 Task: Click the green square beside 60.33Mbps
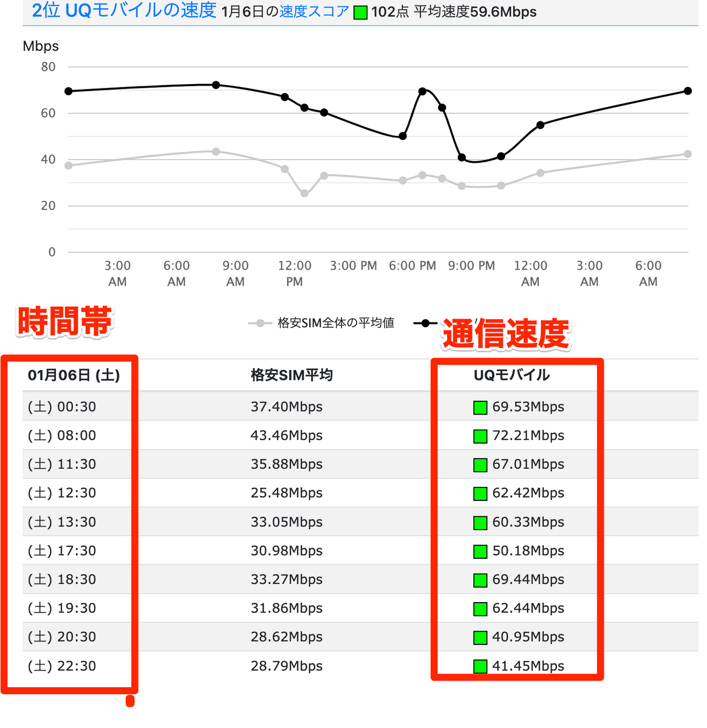tap(480, 523)
